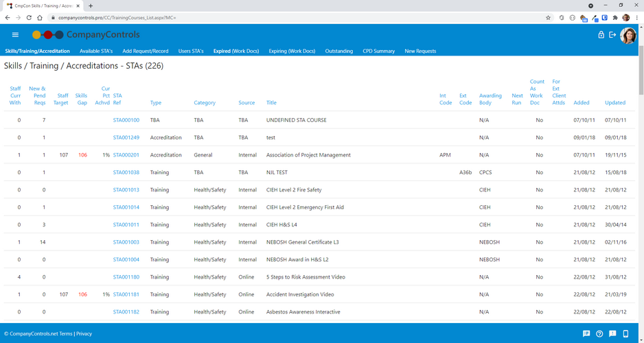This screenshot has height=343, width=644.
Task: Click the page scrollbar down arrow
Action: (x=641, y=340)
